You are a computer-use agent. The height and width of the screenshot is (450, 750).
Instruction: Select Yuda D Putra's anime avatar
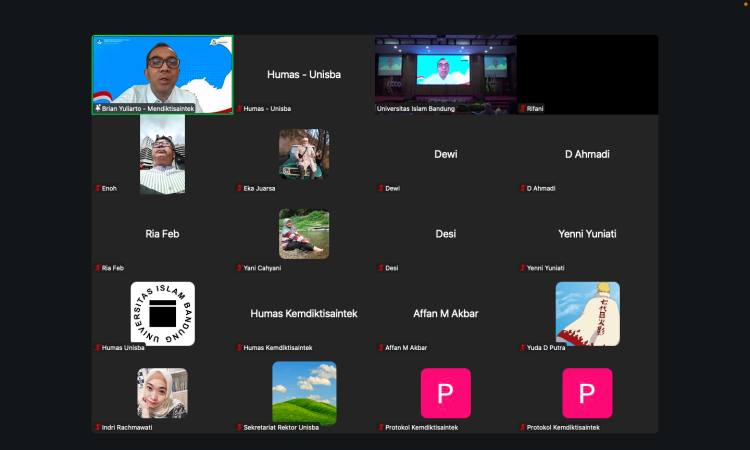click(587, 314)
